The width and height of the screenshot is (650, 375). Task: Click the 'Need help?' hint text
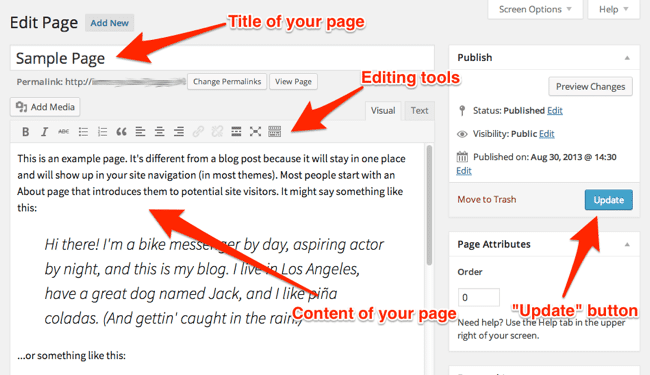click(x=541, y=329)
